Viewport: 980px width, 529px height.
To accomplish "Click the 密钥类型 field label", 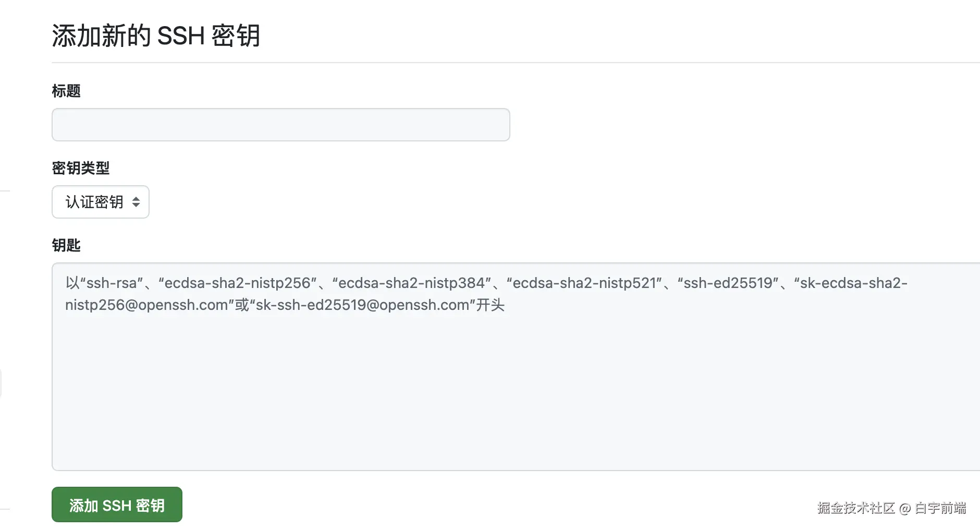I will (x=81, y=168).
